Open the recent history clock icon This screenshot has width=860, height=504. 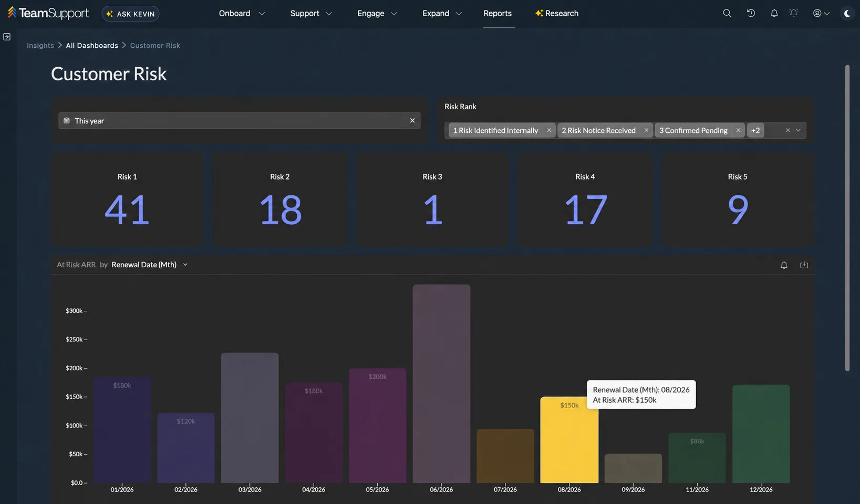click(751, 13)
